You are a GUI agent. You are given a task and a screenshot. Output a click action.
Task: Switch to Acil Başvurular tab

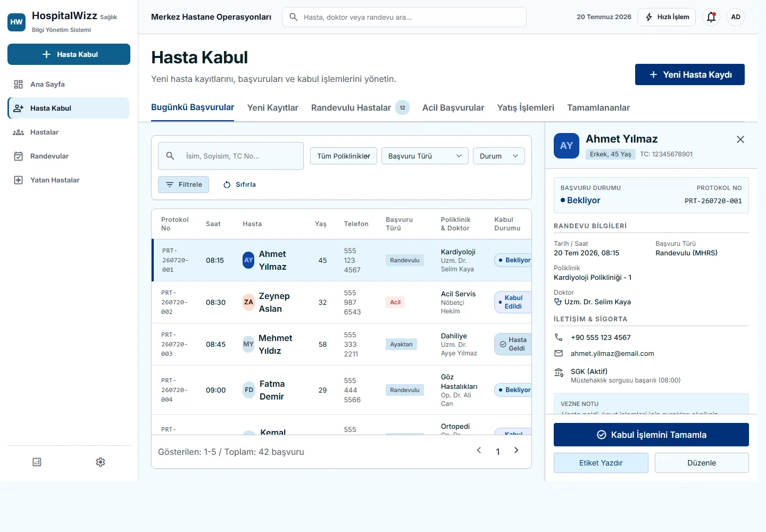tap(453, 107)
